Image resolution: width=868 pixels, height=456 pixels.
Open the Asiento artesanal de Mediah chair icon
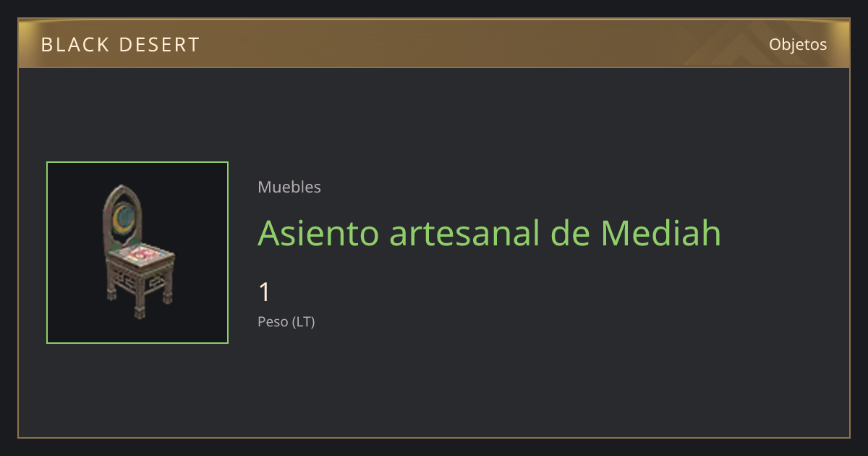137,252
